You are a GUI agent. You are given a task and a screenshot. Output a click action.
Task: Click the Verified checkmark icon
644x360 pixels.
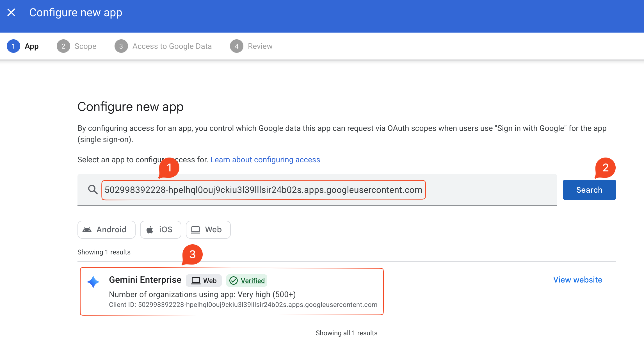234,281
